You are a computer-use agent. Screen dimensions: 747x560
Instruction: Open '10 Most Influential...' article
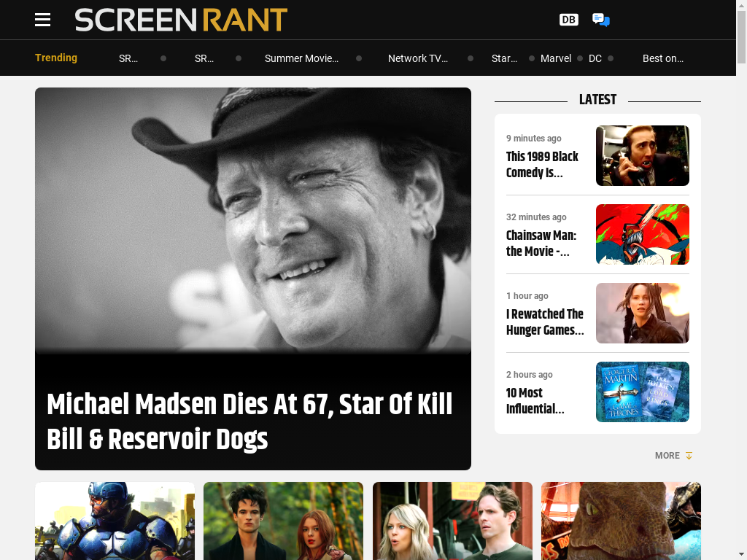point(535,400)
